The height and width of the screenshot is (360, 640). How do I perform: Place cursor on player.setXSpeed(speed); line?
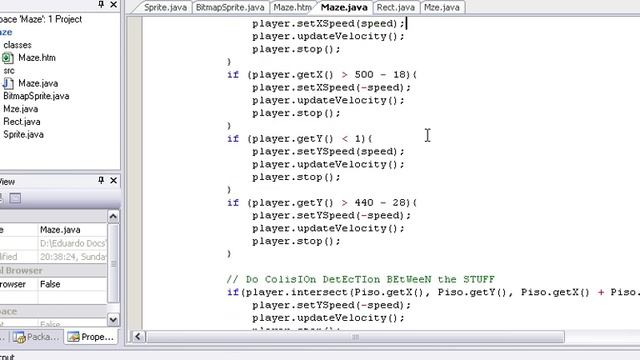click(328, 23)
